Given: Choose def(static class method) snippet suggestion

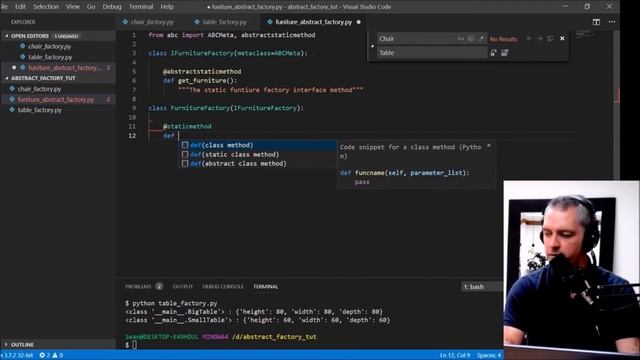Looking at the screenshot, I should (x=257, y=154).
